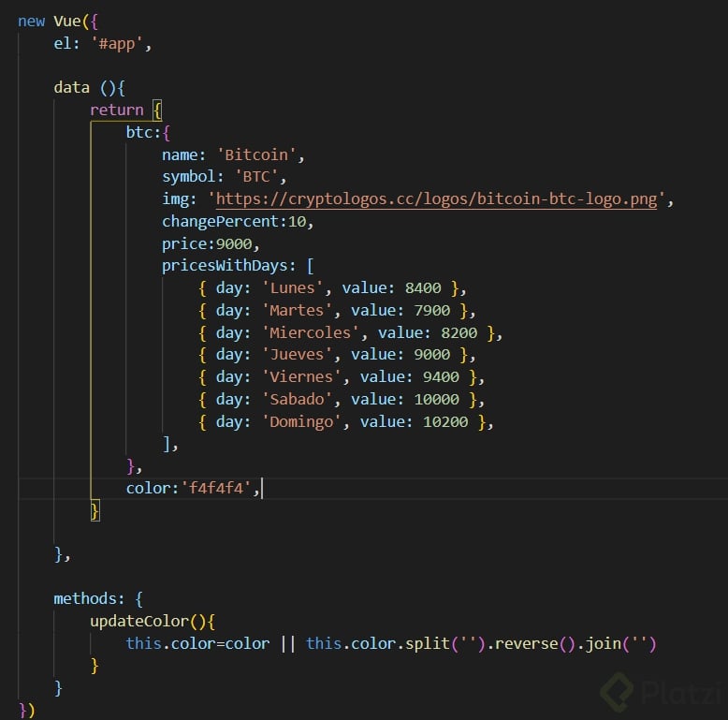The image size is (728, 720).
Task: Place cursor on 'data' function name
Action: click(x=71, y=87)
